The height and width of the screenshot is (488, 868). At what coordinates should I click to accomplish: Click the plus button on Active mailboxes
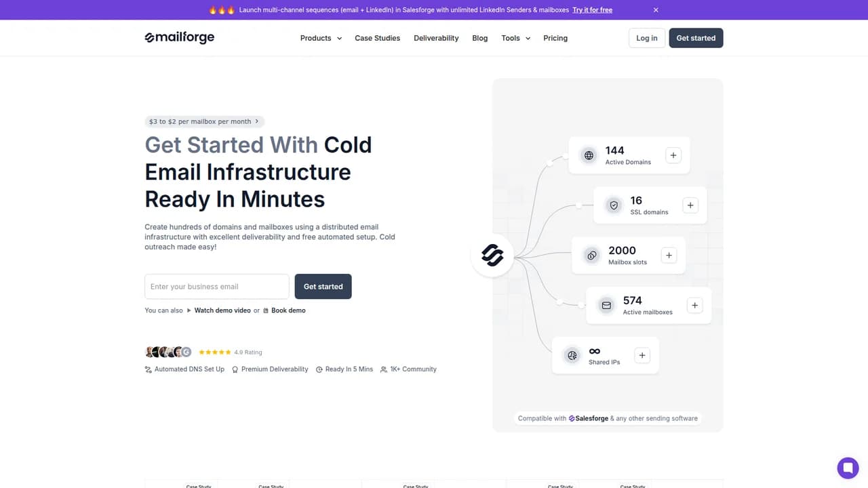pos(694,306)
